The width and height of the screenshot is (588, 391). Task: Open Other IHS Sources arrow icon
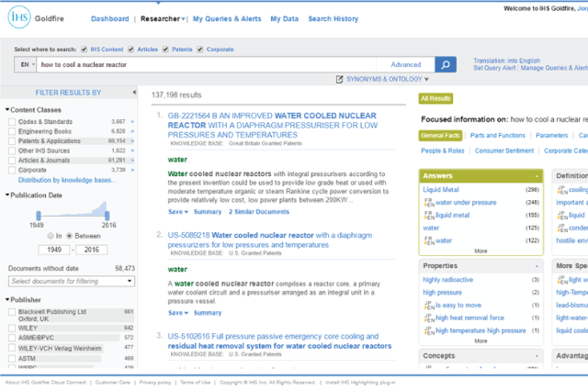(x=132, y=151)
